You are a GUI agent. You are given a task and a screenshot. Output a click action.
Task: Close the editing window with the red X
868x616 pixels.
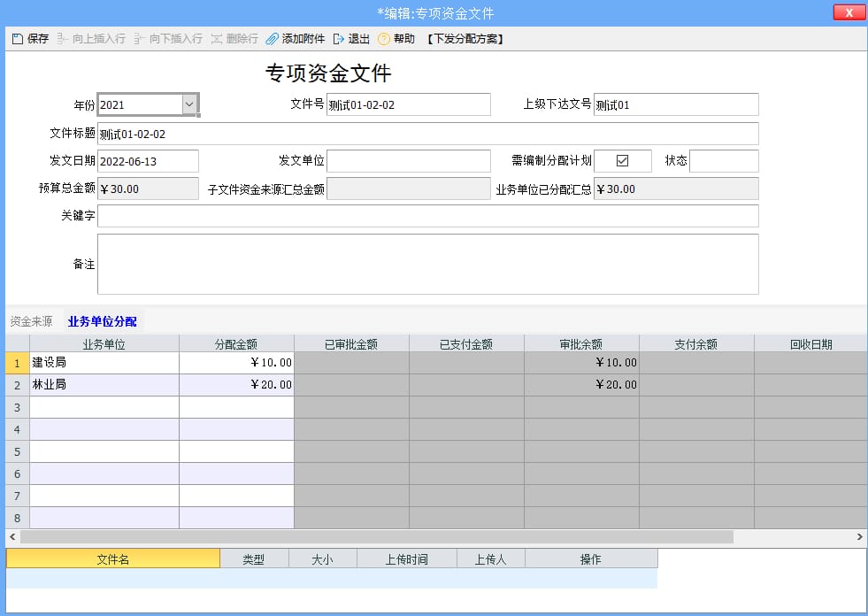click(849, 12)
